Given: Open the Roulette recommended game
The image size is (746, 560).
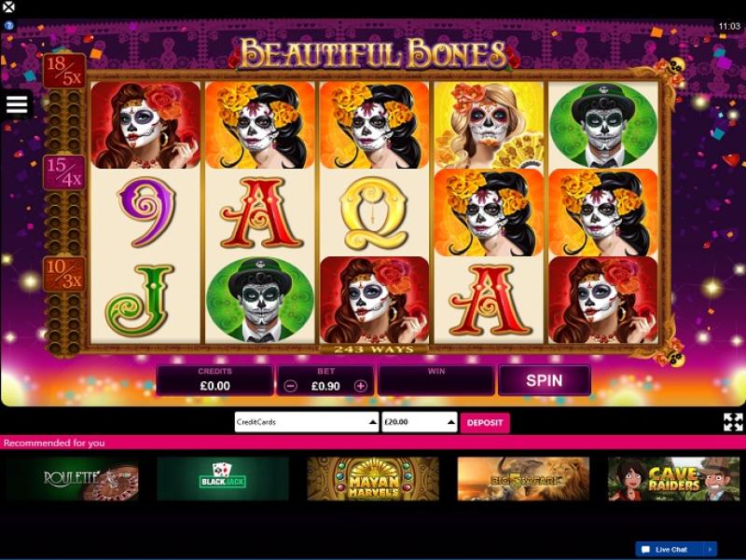Looking at the screenshot, I should pos(73,478).
